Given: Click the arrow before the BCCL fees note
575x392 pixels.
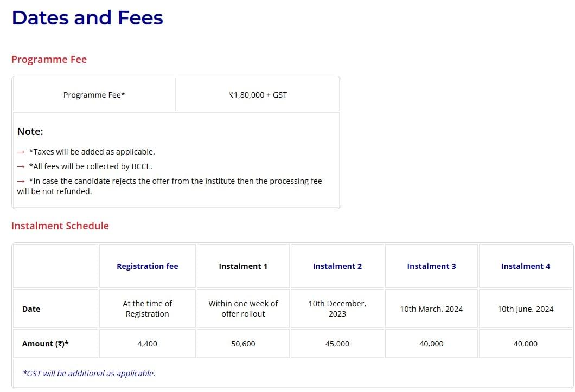Looking at the screenshot, I should click(x=21, y=166).
